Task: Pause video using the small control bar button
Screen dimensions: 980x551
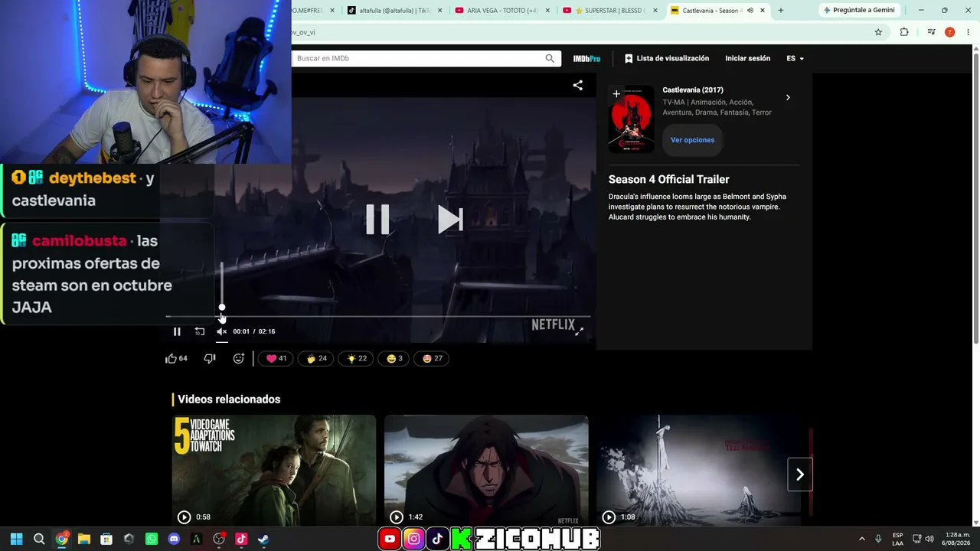Action: [177, 331]
